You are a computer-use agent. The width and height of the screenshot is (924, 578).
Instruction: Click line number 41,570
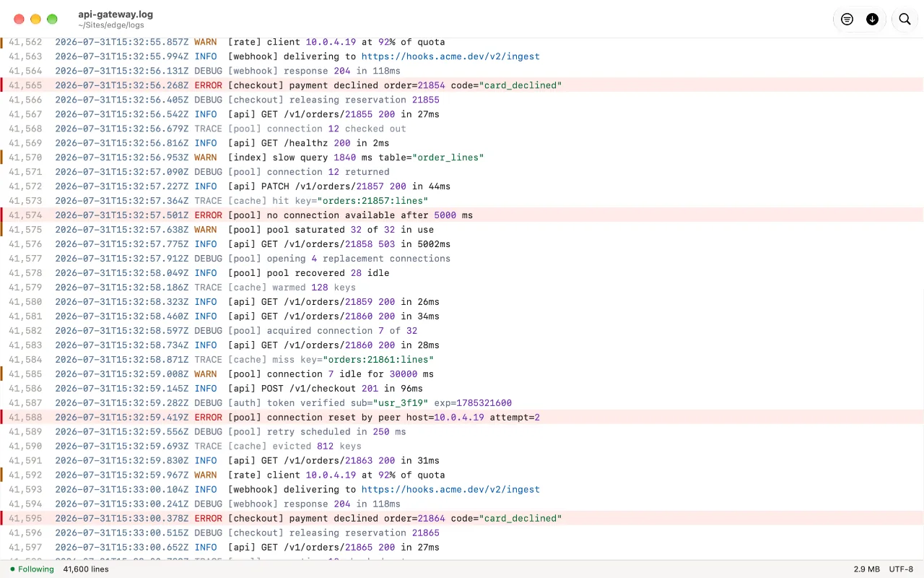tap(25, 158)
